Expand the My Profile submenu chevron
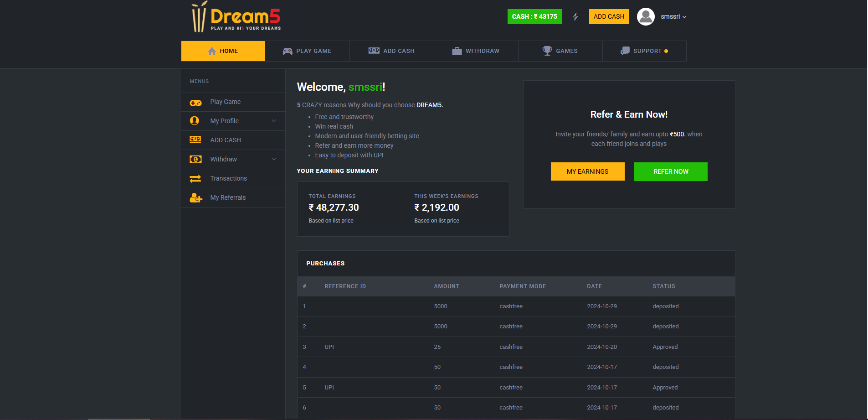This screenshot has height=420, width=868. [274, 121]
